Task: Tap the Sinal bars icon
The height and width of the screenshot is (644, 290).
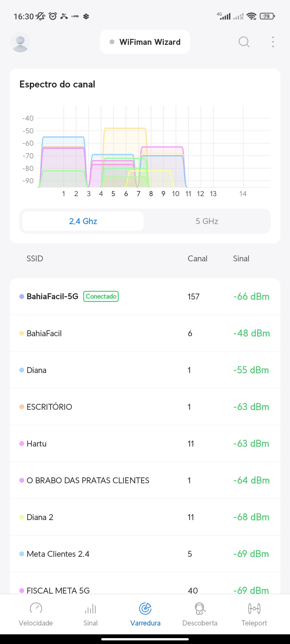Action: tap(90, 608)
